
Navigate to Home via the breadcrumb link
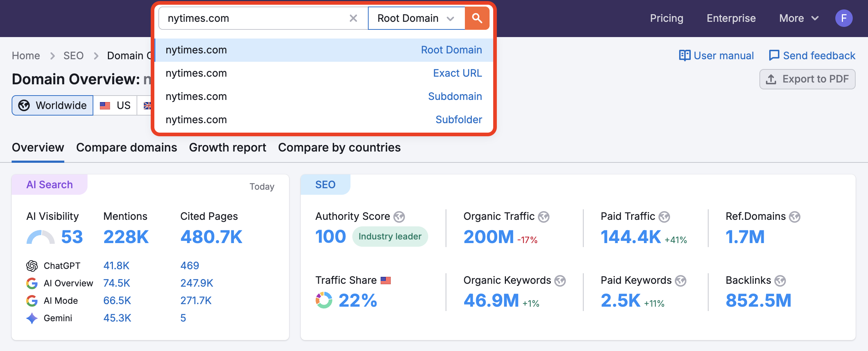[26, 55]
